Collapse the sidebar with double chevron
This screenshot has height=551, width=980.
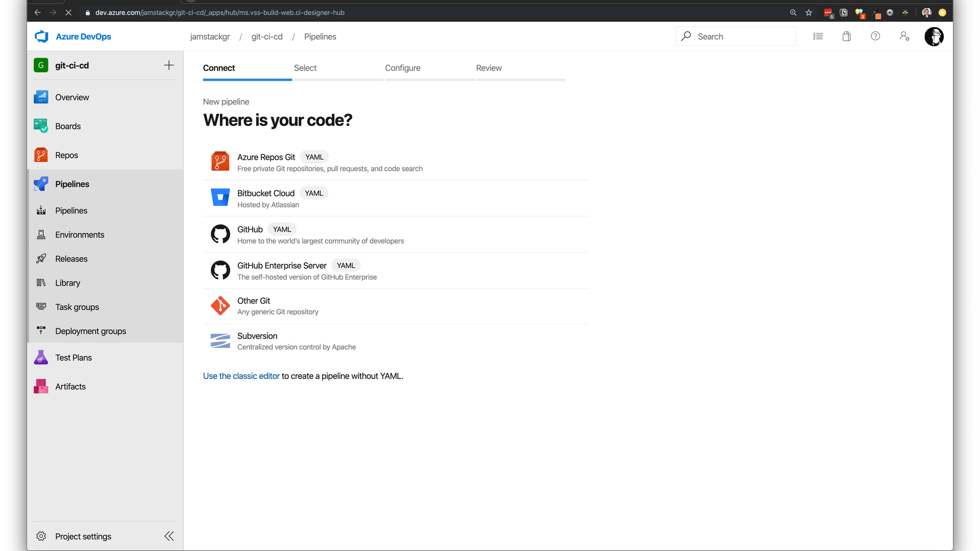click(x=169, y=536)
